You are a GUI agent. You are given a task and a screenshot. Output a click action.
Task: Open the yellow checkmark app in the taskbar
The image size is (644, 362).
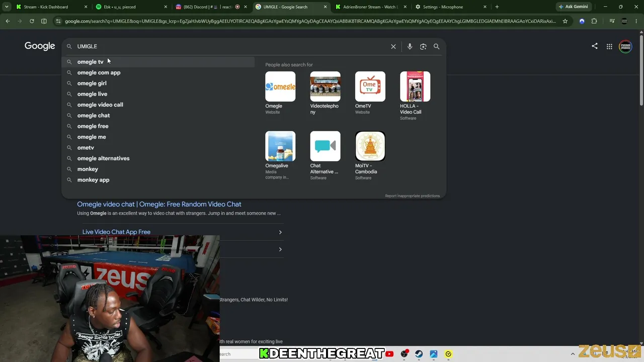click(x=448, y=354)
